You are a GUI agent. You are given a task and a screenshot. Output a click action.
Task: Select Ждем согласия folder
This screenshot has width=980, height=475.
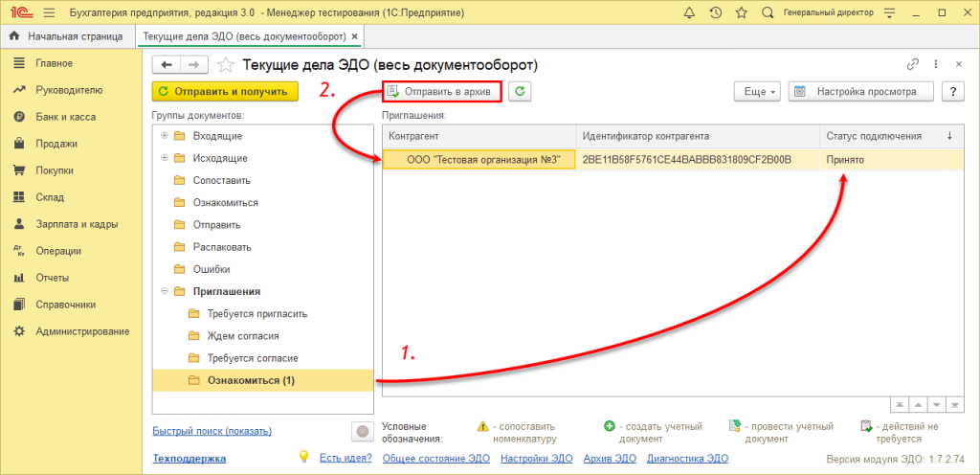click(x=243, y=335)
